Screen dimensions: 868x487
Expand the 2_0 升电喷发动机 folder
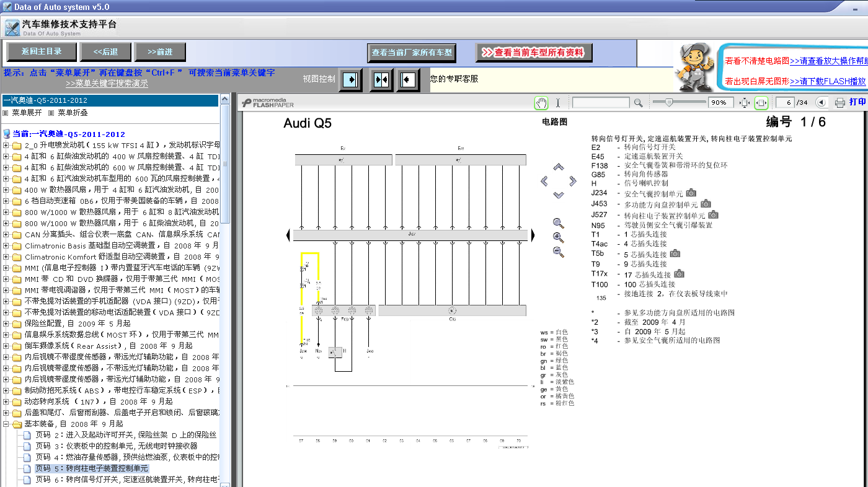click(6, 145)
